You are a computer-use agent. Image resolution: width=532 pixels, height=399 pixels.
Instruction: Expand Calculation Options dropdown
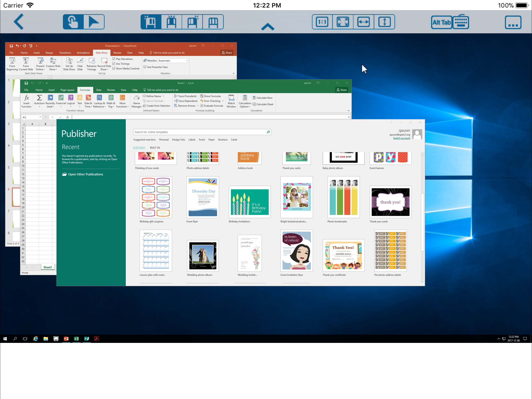pyautogui.click(x=245, y=101)
